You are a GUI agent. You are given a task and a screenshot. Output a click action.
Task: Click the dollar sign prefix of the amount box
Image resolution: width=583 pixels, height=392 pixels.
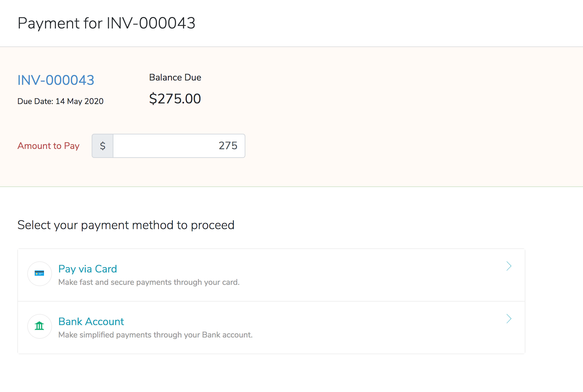coord(103,146)
